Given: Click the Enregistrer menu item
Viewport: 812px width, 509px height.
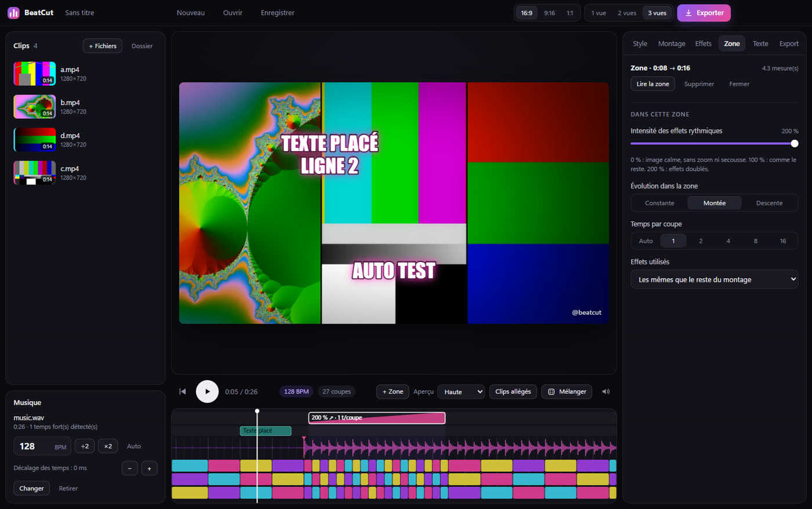Looking at the screenshot, I should click(x=278, y=13).
